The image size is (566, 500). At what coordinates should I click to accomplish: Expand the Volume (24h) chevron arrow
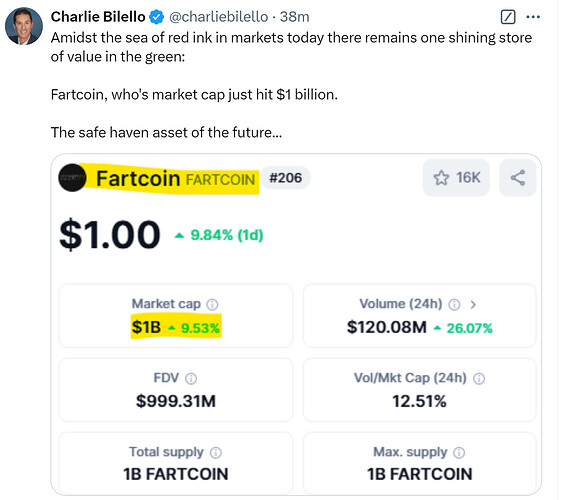(473, 305)
